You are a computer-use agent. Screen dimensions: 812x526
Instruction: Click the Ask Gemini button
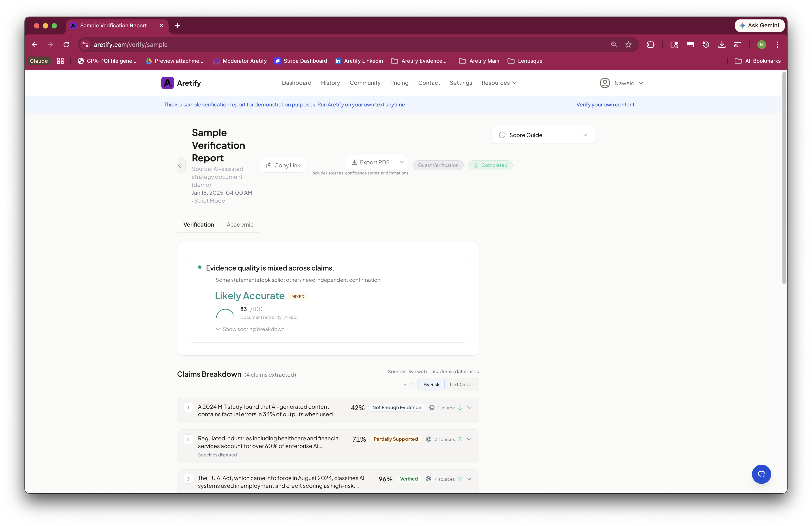[759, 26]
